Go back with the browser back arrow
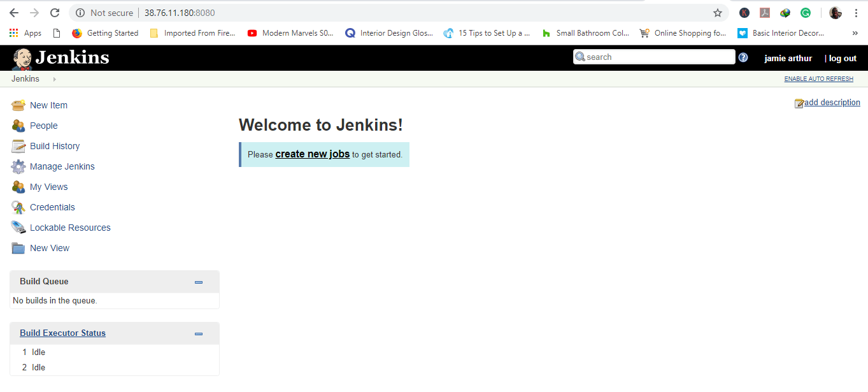 click(14, 13)
